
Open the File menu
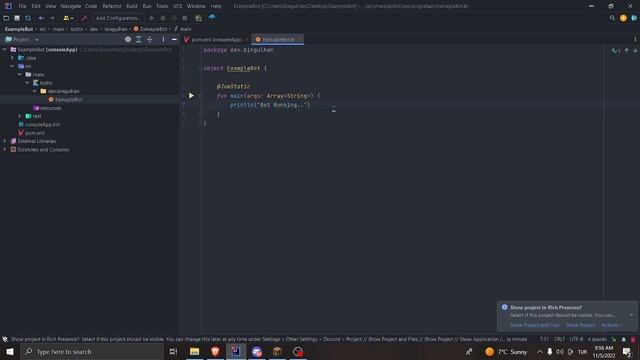(x=22, y=6)
